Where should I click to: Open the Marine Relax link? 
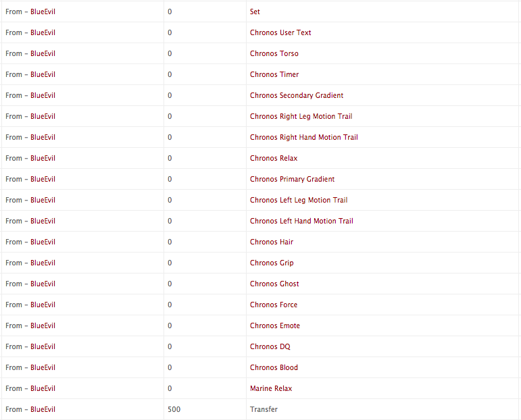click(271, 388)
